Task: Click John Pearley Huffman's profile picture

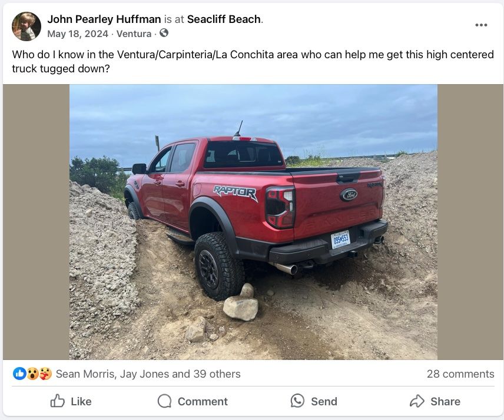Action: 26,26
